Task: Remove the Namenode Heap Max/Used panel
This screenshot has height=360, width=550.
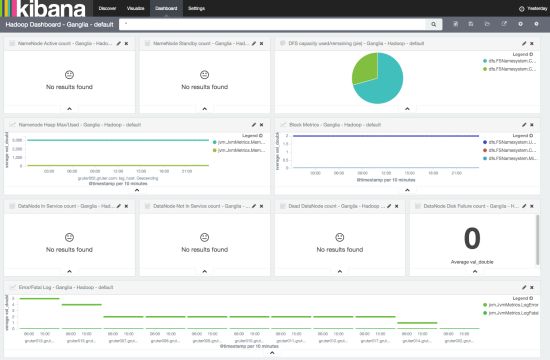Action: (x=261, y=125)
